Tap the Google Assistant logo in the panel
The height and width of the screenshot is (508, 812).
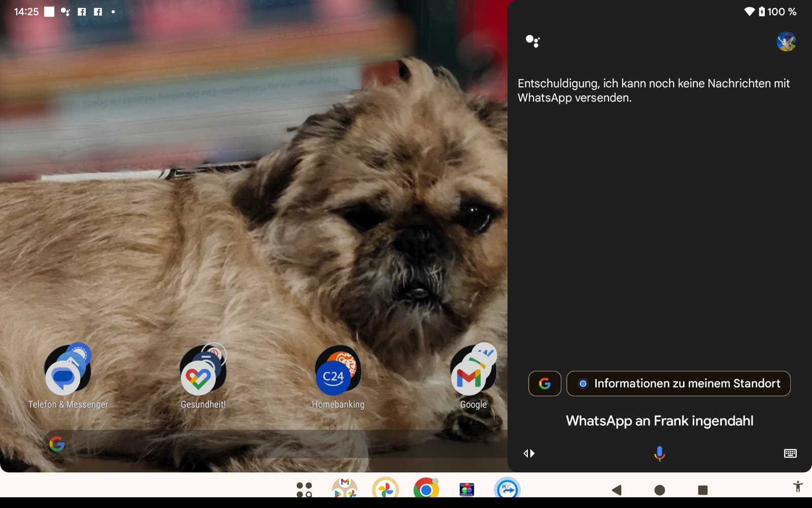pos(532,41)
